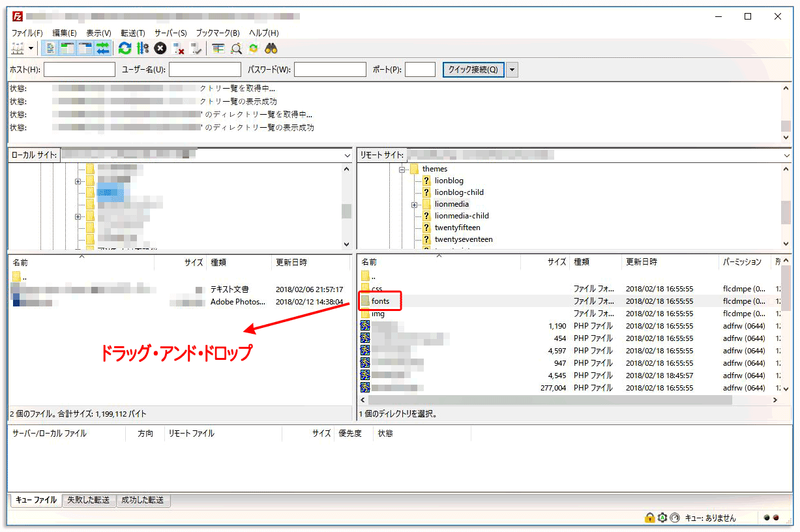
Task: Select the twentyseventeen theme in remote tree
Action: click(464, 239)
